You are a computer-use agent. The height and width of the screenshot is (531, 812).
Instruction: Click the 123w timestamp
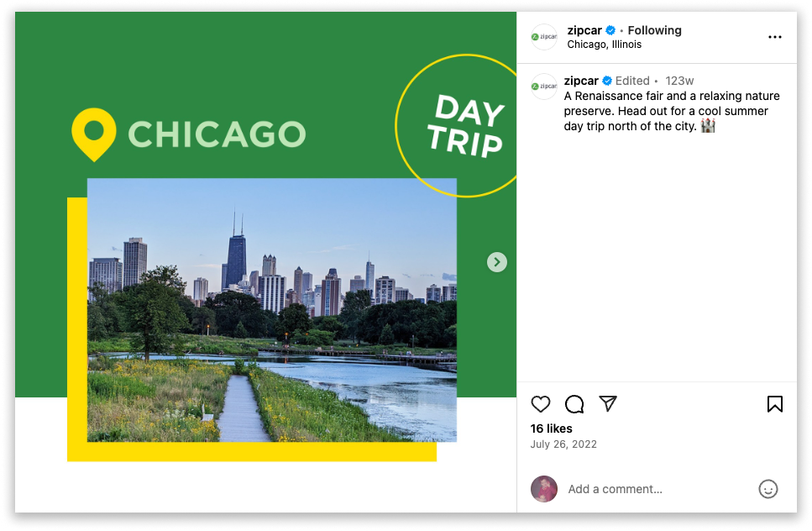click(679, 81)
